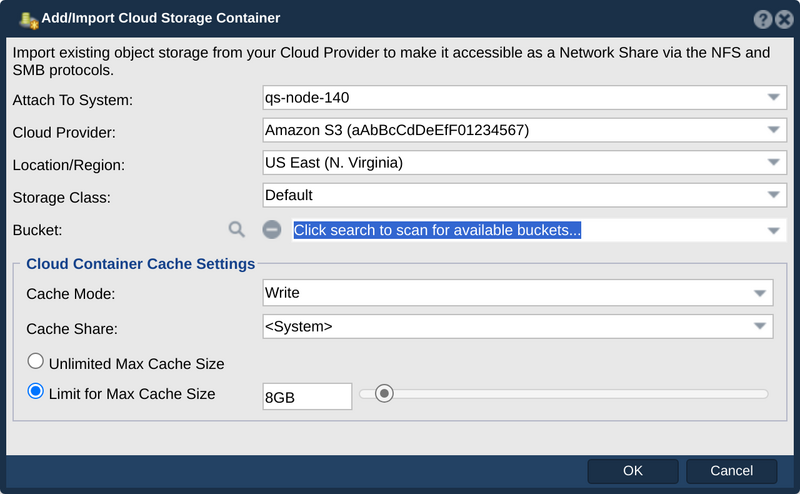Click the cloud container icon in title bar
The width and height of the screenshot is (800, 494).
[29, 20]
